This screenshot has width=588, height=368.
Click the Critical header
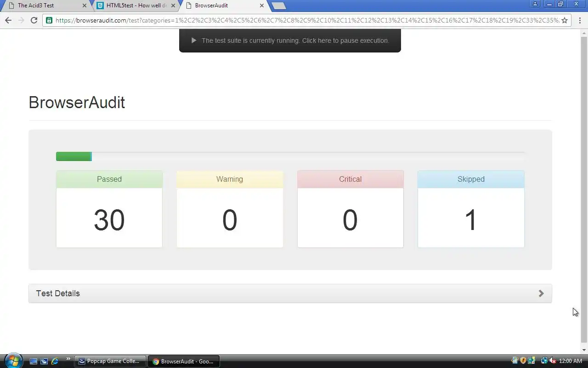[351, 179]
